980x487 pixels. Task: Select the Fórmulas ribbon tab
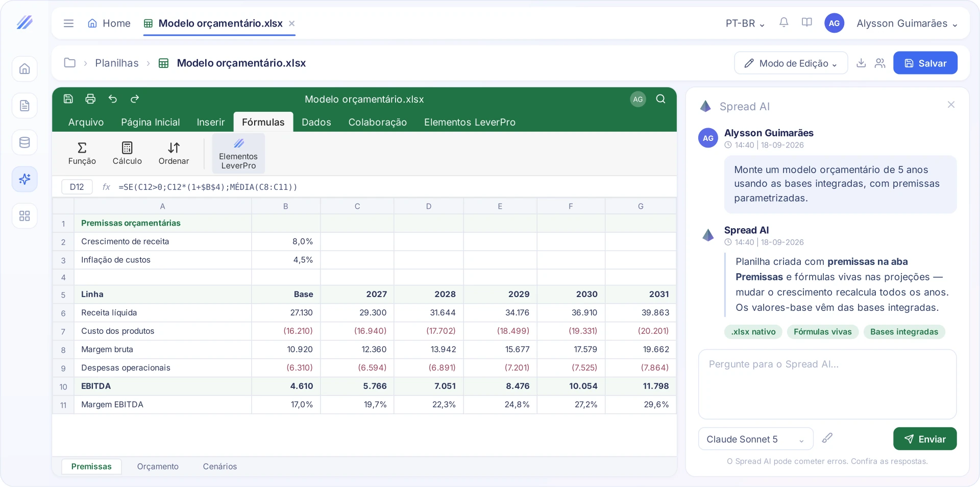click(x=263, y=122)
